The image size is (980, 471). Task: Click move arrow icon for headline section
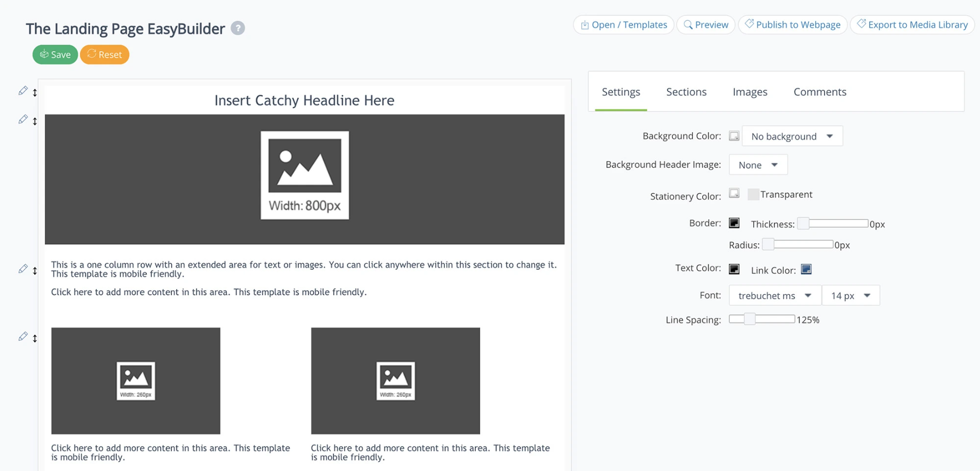[x=35, y=92]
